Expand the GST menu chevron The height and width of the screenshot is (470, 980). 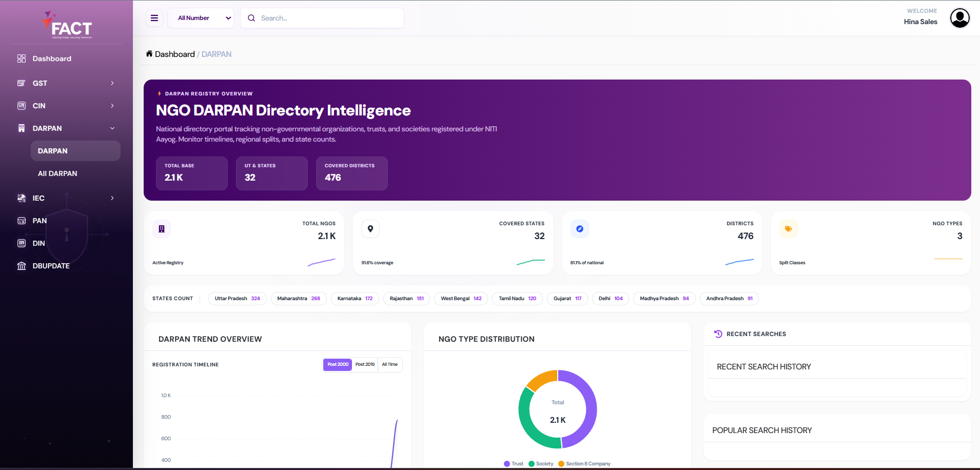pos(112,83)
